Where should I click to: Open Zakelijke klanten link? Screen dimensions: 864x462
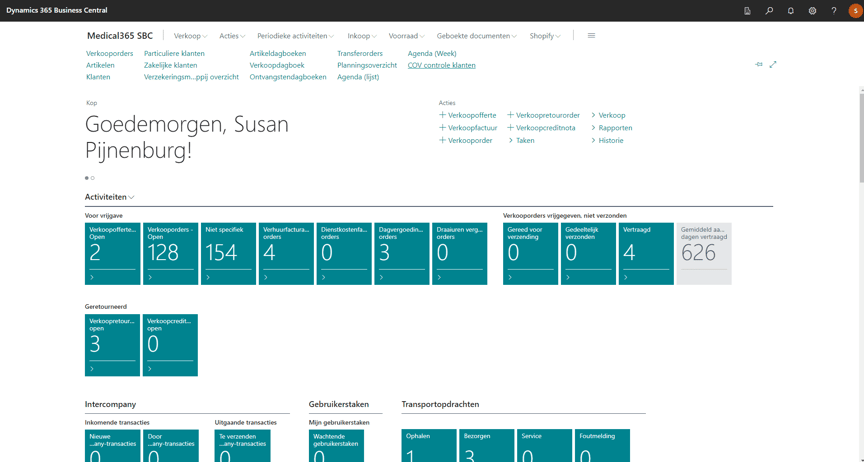(x=170, y=65)
